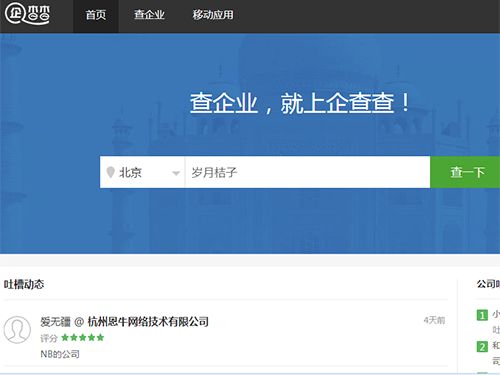Screen dimensions: 500x375
Task: Open the 移动应用 menu item
Action: [213, 15]
